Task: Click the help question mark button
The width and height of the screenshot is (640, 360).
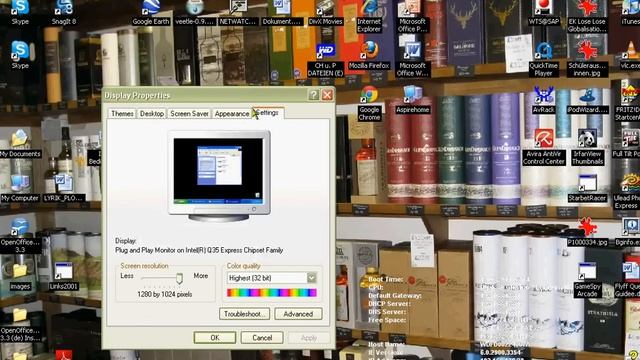Action: pyautogui.click(x=313, y=95)
